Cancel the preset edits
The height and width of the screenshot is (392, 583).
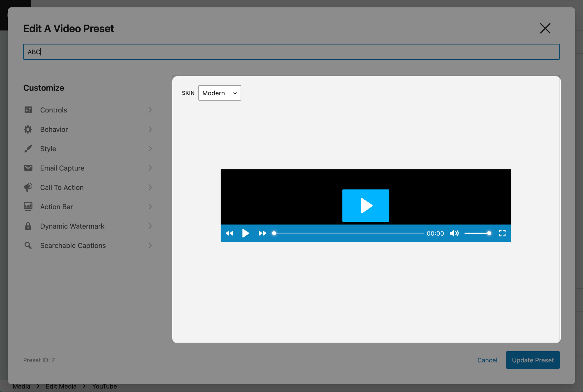coord(487,360)
